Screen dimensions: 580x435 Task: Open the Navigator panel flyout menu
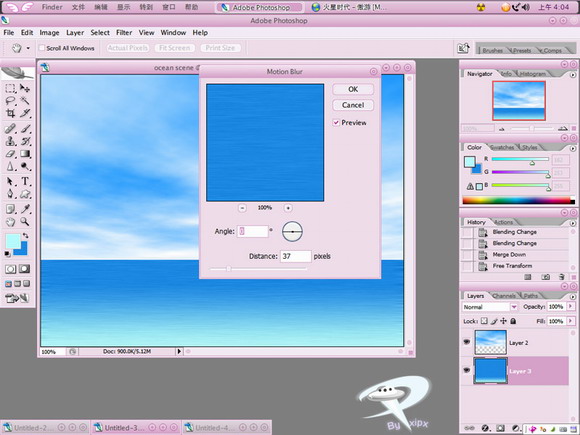pos(573,75)
